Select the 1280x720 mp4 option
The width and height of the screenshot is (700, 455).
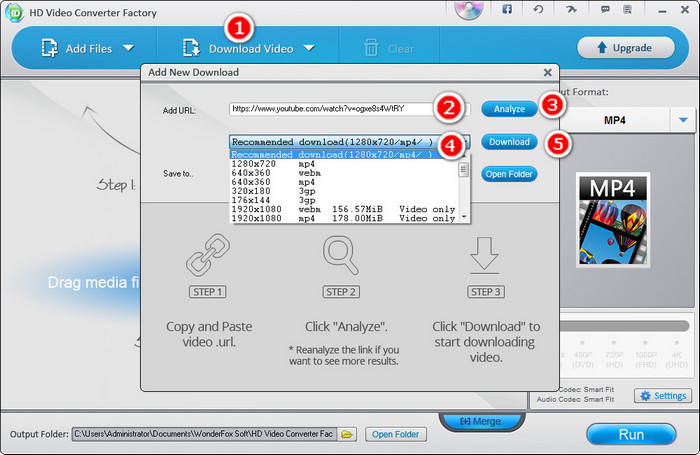click(x=344, y=164)
